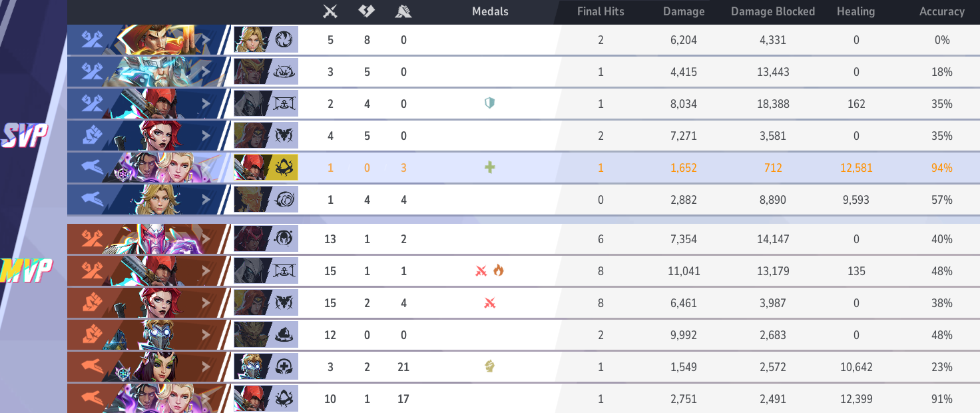980x413 pixels.
Task: Click the 14,147 damage blocked value
Action: 772,239
